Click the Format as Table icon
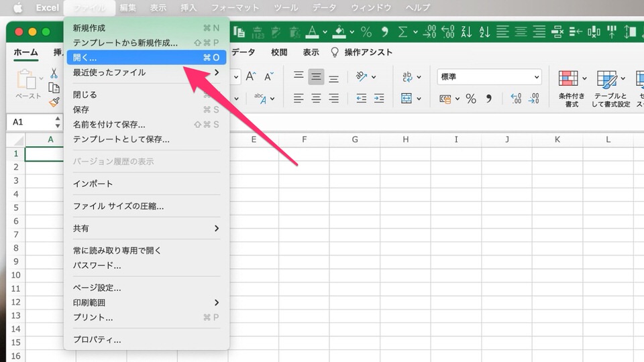Viewport: 644px width, 362px height. [x=607, y=78]
